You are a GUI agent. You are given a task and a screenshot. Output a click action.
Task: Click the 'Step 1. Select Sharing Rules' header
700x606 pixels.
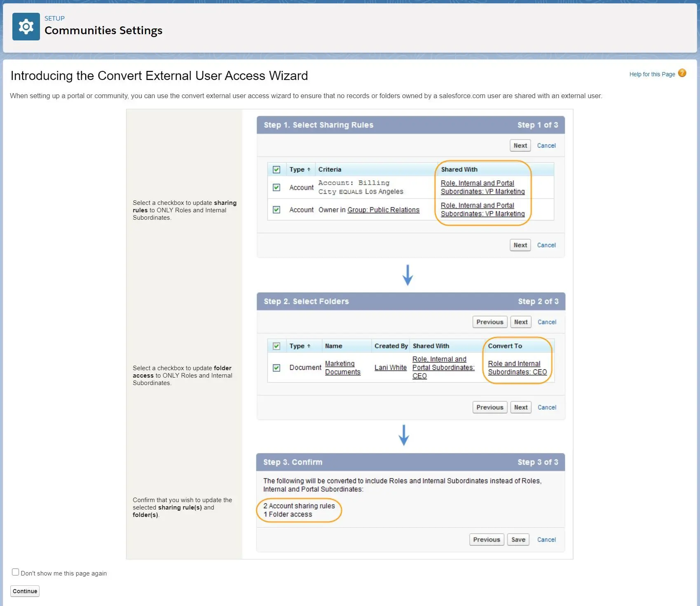tap(318, 125)
